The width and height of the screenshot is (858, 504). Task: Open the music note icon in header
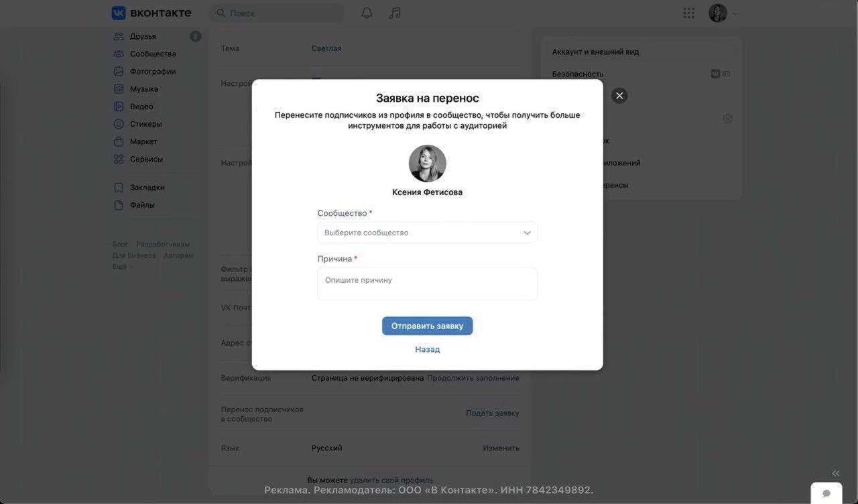pyautogui.click(x=395, y=13)
